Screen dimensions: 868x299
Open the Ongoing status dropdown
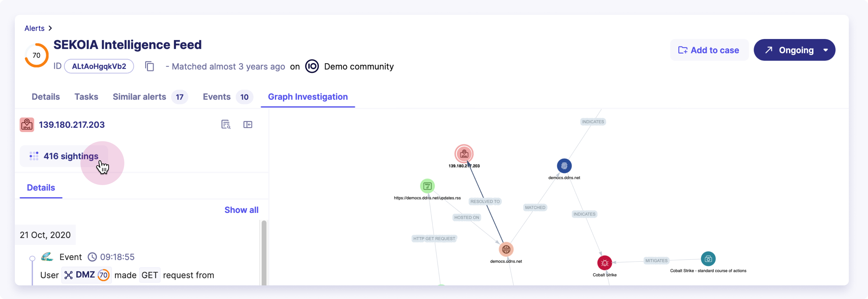click(826, 50)
